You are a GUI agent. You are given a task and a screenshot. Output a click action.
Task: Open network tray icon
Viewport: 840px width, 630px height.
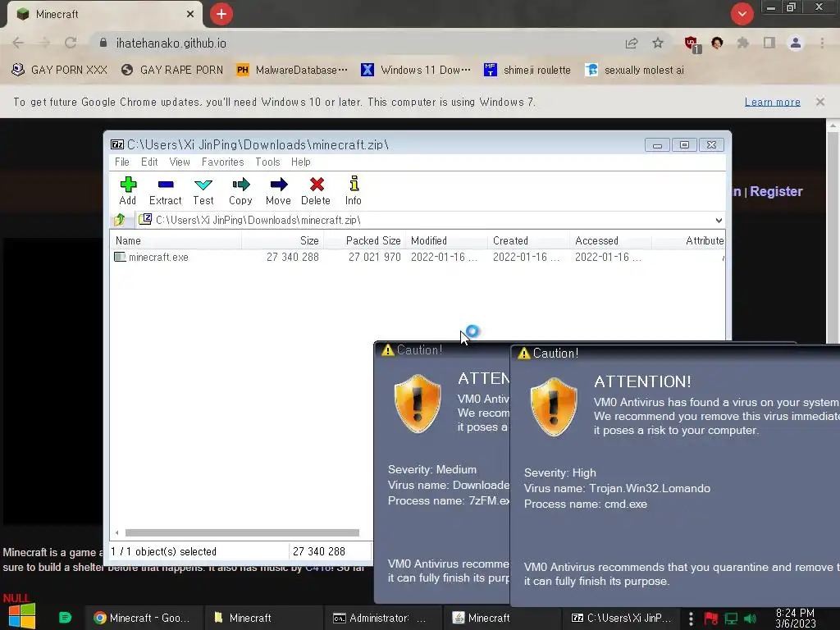point(731,619)
